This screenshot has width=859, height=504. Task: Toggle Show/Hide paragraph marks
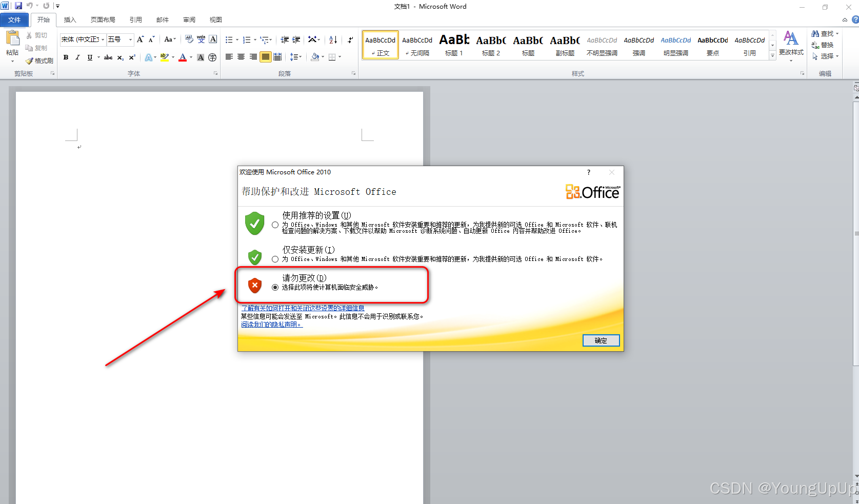(350, 39)
